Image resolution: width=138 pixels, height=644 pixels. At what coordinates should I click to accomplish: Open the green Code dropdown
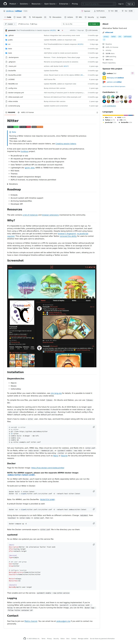[94, 24]
